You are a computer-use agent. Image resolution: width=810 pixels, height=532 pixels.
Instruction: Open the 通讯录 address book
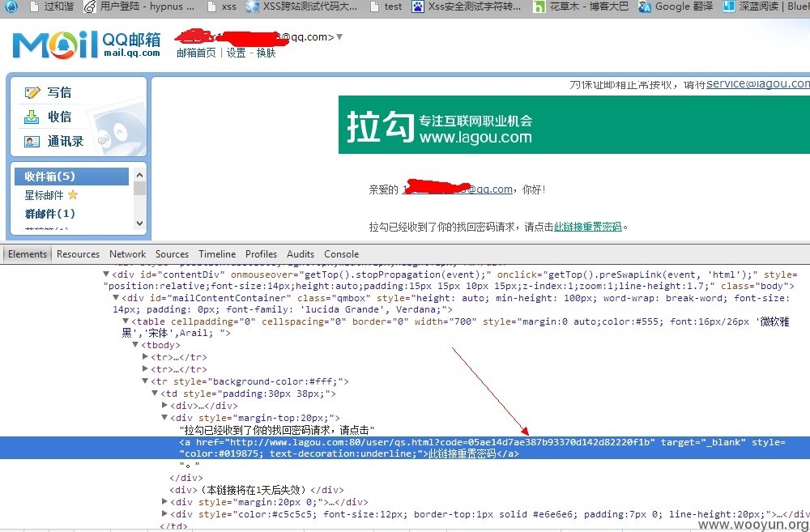click(66, 141)
